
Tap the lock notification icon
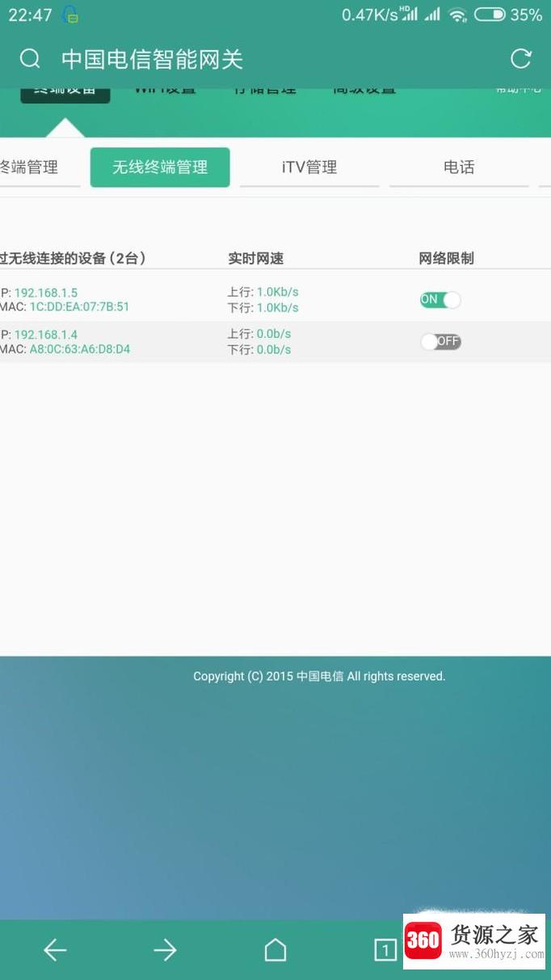pyautogui.click(x=70, y=15)
